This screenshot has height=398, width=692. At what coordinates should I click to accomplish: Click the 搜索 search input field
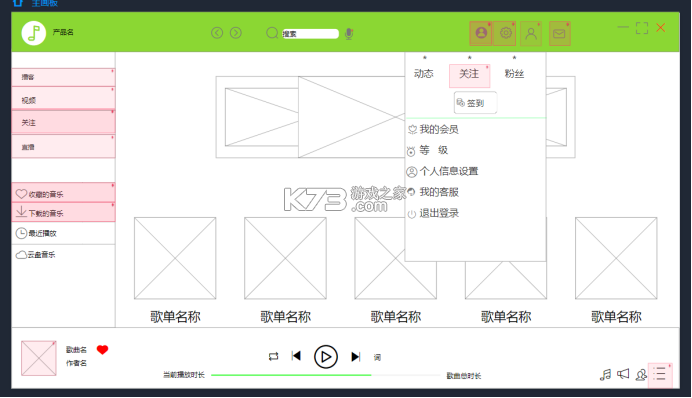[310, 34]
